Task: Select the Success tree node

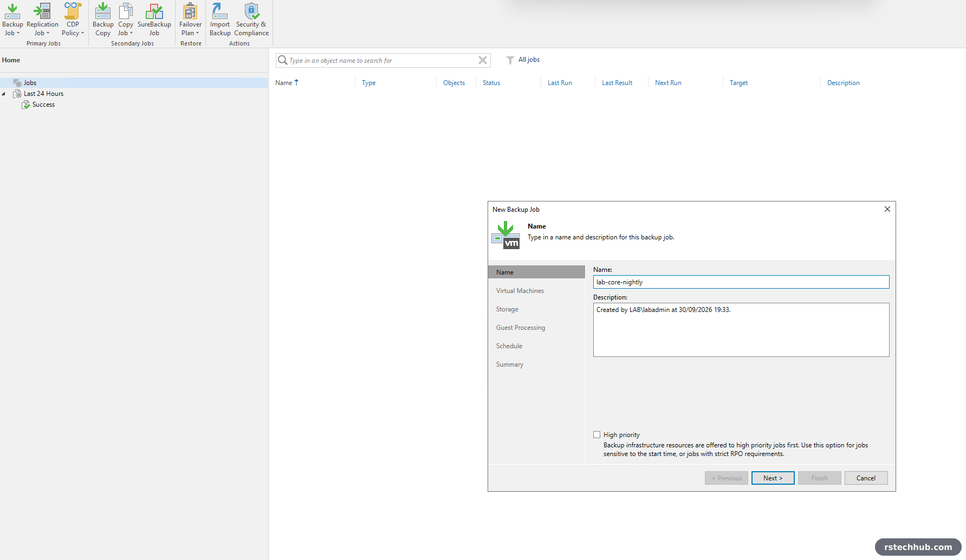Action: point(43,105)
